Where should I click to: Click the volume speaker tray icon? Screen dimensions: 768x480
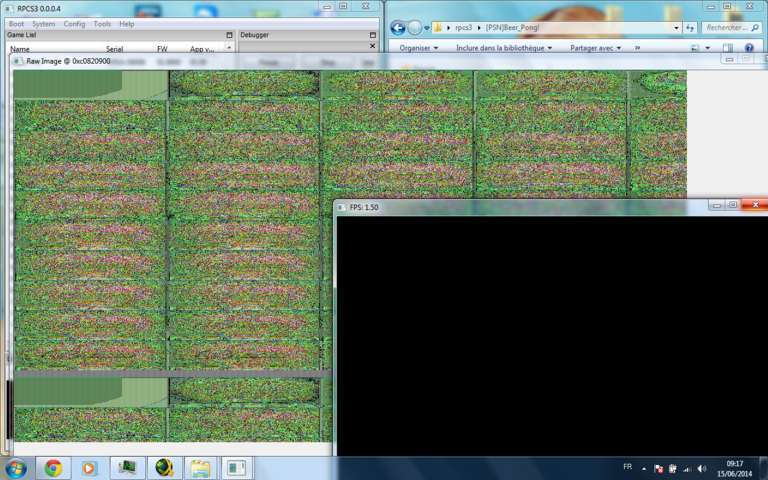702,468
